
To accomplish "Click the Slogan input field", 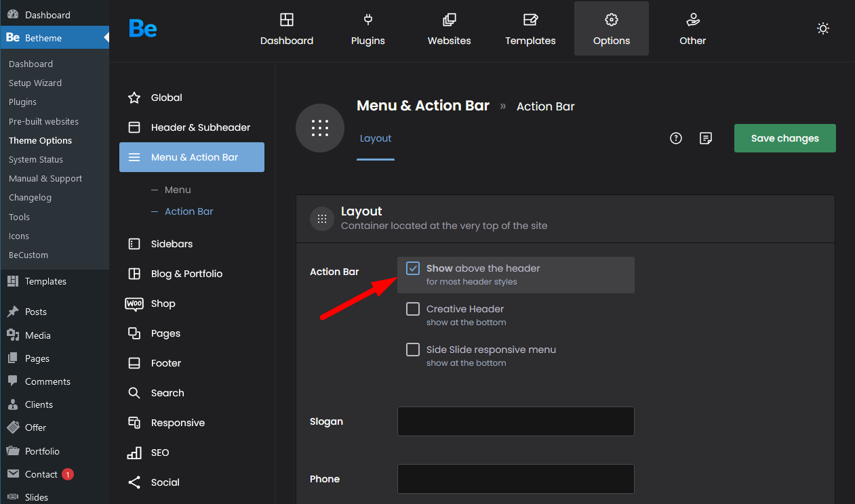I will 516,421.
